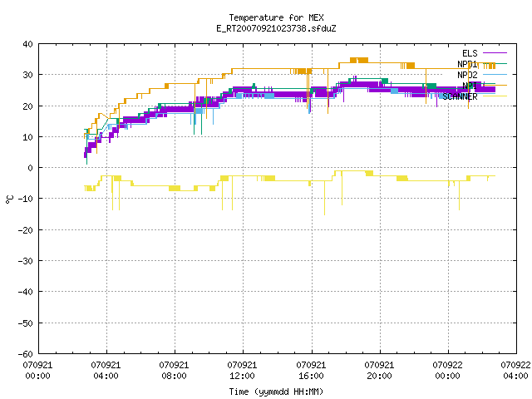Viewport: 532px width, 399px height.
Task: Click the "Time (yymmdd HH:MM)" axis label
Action: click(x=276, y=392)
